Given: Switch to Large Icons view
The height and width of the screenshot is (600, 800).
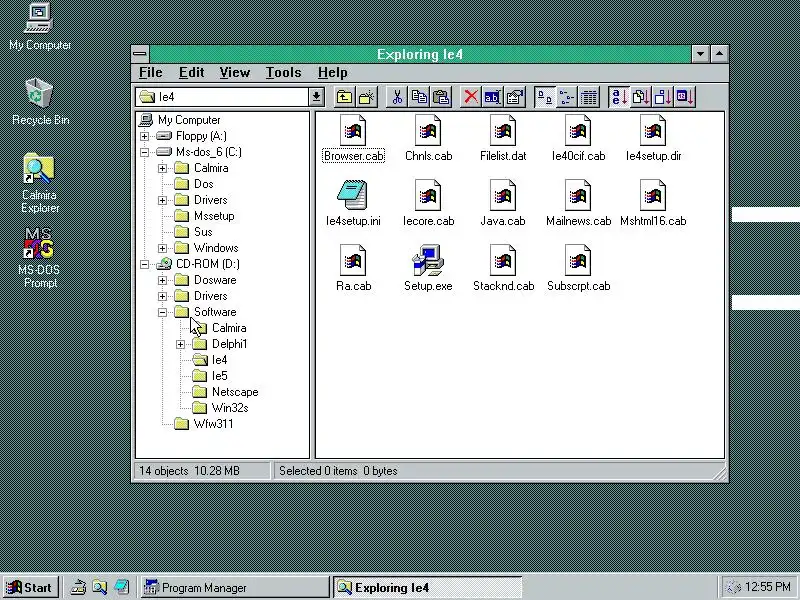Looking at the screenshot, I should coord(544,97).
